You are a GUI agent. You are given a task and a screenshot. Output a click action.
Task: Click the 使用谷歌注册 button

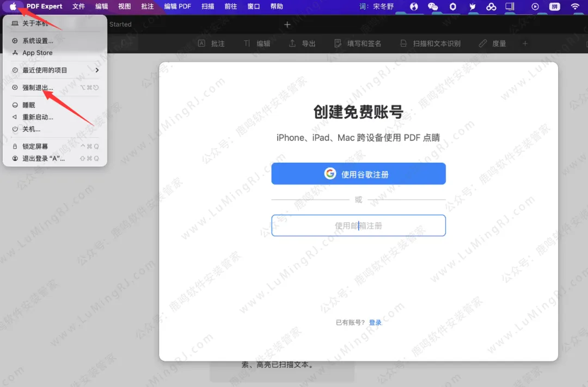(x=358, y=174)
